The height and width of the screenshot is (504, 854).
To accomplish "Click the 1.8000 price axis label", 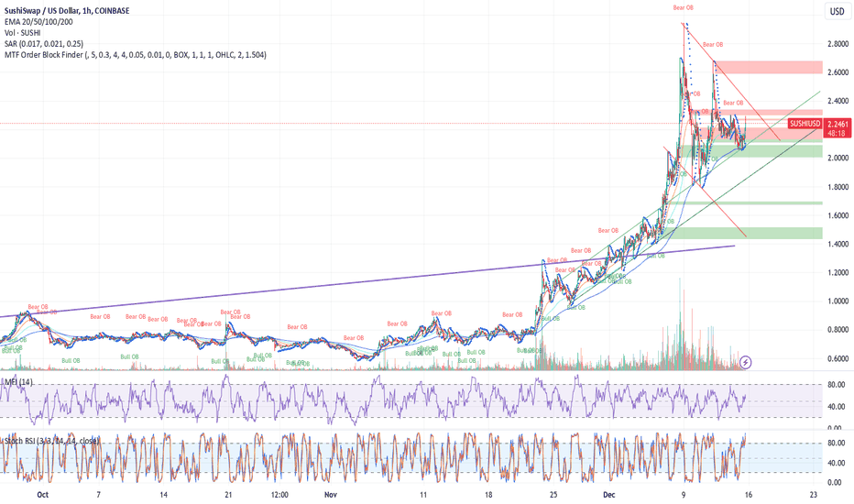I will pos(838,187).
